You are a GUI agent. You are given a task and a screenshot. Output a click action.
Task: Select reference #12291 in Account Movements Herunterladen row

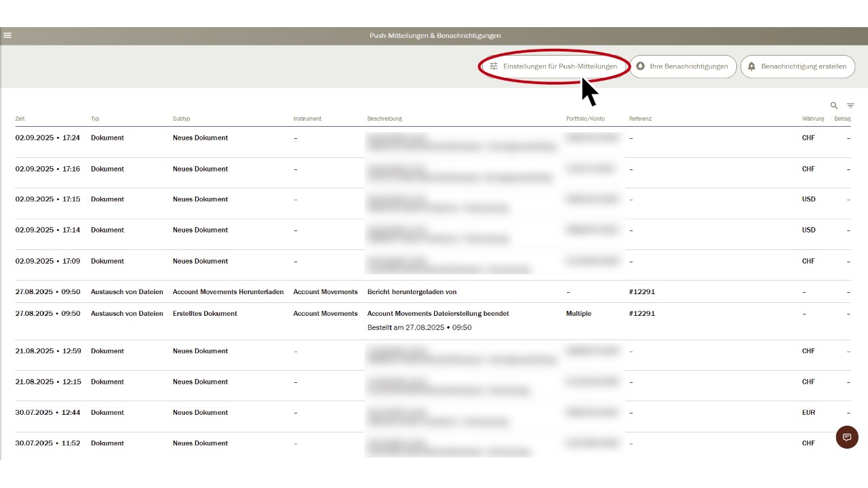642,292
